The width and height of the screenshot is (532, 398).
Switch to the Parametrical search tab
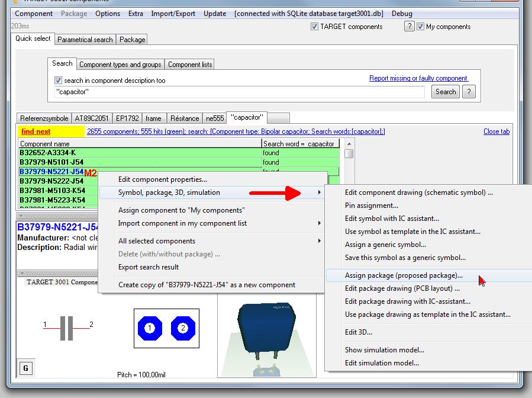coord(85,40)
